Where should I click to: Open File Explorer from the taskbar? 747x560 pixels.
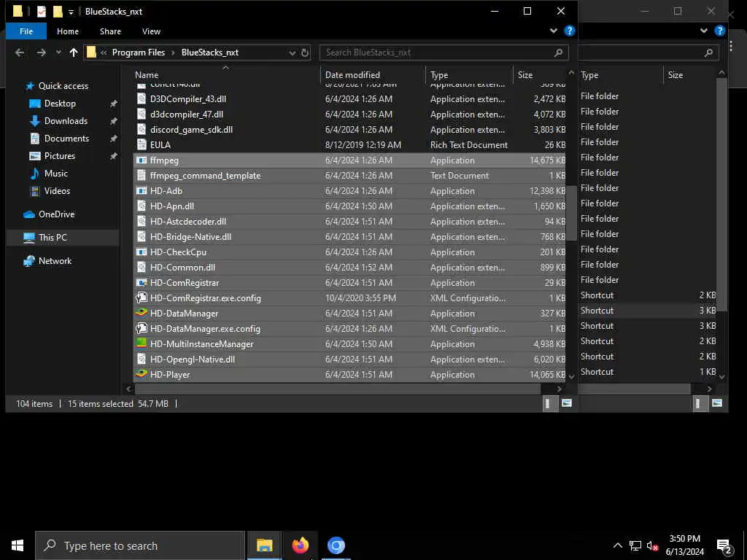pyautogui.click(x=264, y=545)
